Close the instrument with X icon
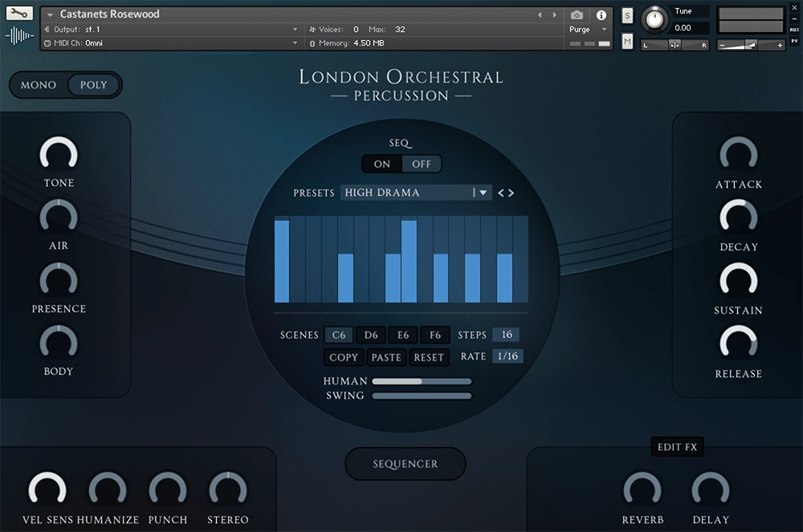803x532 pixels. point(794,8)
